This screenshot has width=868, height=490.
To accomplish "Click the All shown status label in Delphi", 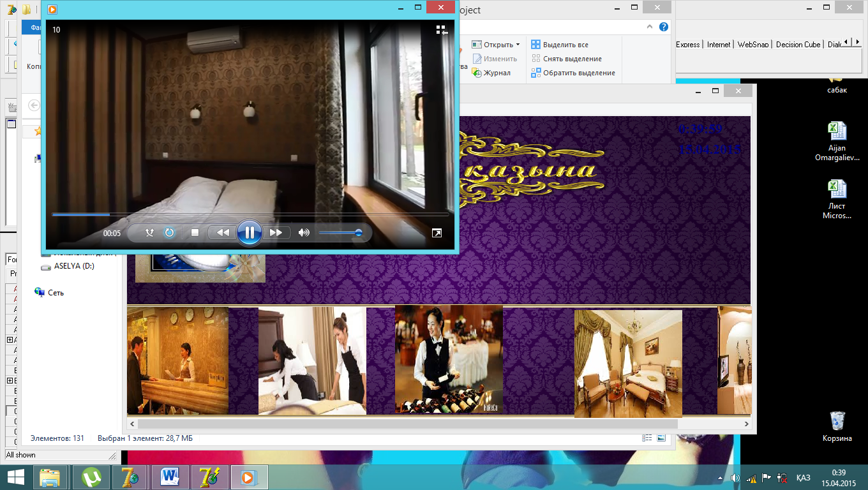I will [x=21, y=455].
